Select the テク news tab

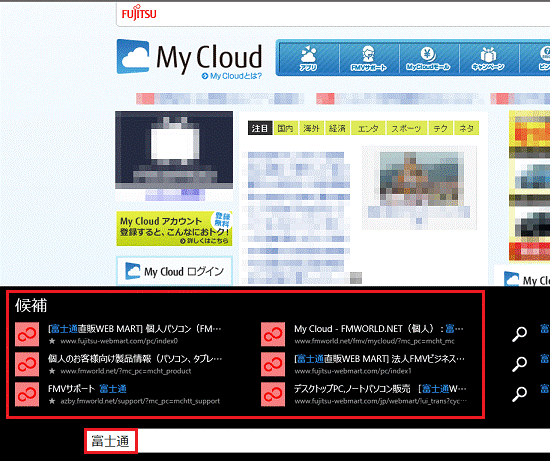tap(440, 128)
